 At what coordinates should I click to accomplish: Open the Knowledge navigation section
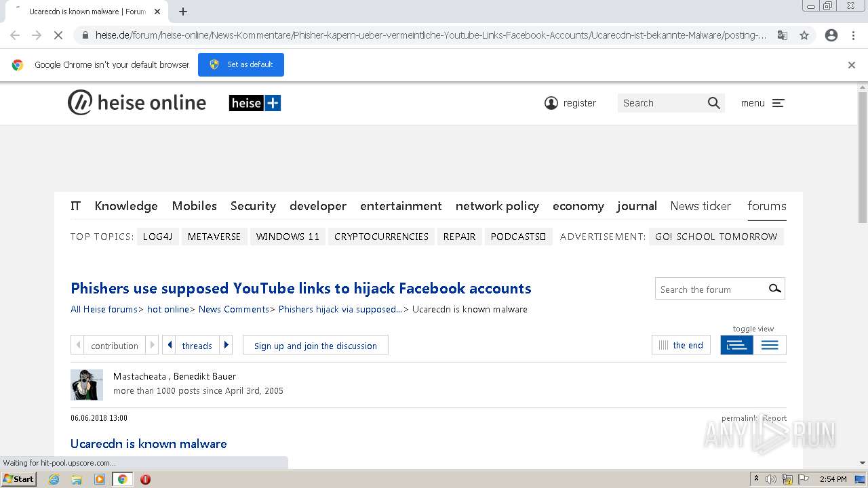[x=126, y=206]
